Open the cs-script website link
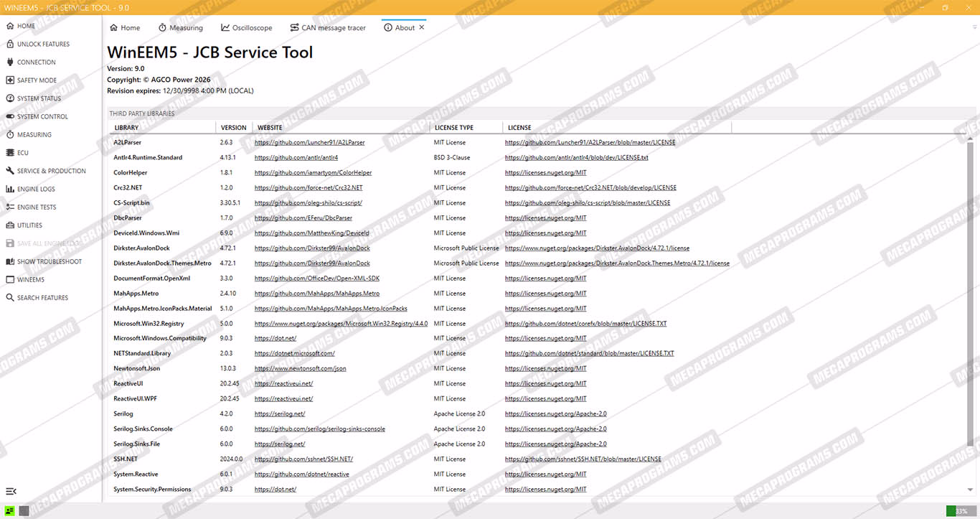980x519 pixels. coord(308,202)
